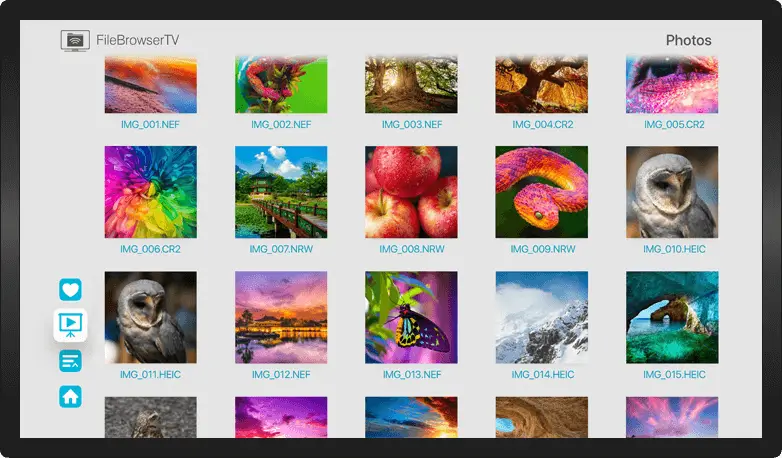The image size is (782, 458).
Task: Start slideshow with the presentation play icon
Action: (x=70, y=325)
